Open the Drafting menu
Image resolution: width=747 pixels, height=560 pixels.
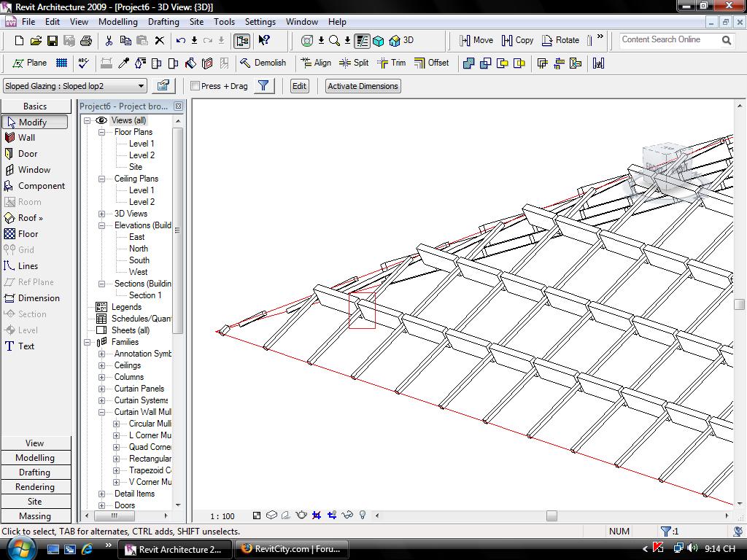(x=163, y=22)
